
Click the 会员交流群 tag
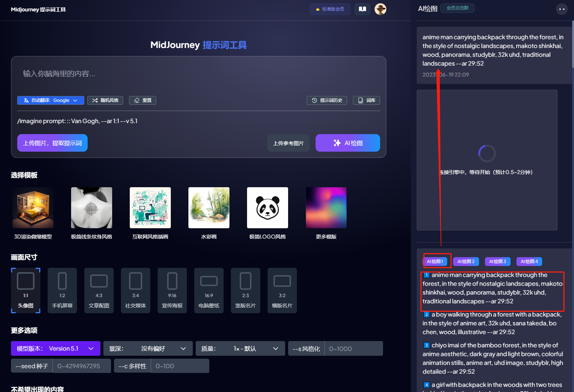click(457, 8)
